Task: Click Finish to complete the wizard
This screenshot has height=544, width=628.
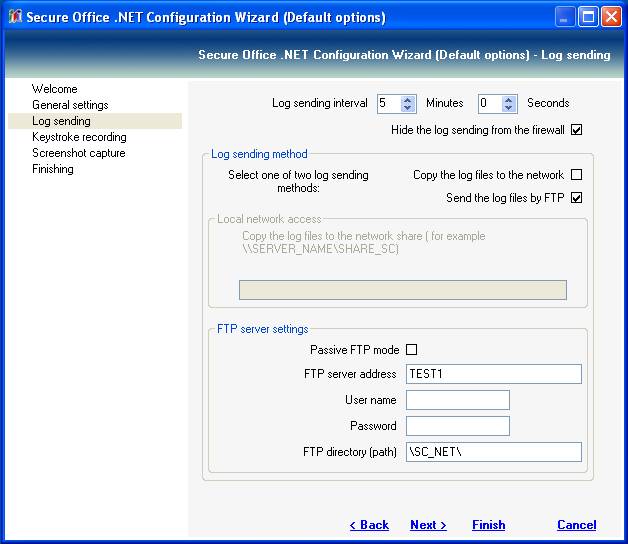Action: click(488, 525)
